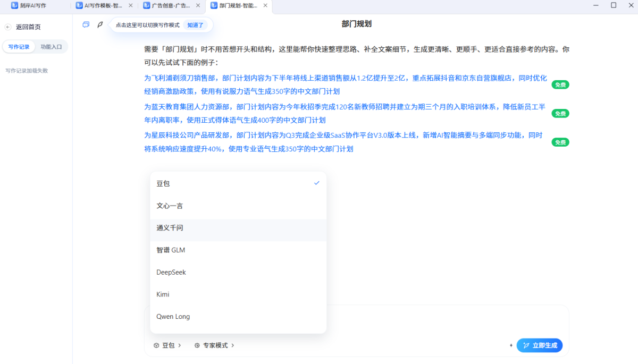Click the feather writing mode icon
This screenshot has width=638, height=364.
click(100, 24)
